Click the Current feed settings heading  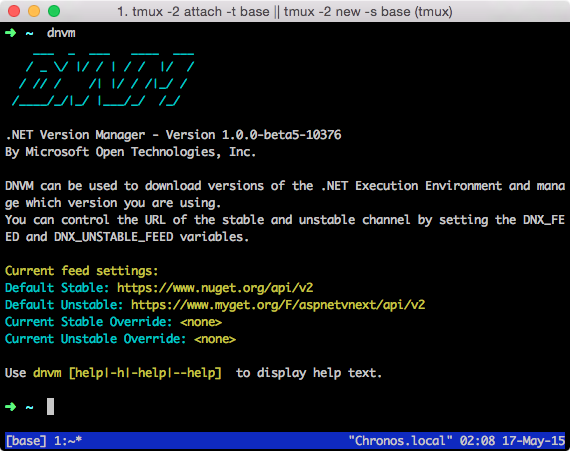(x=82, y=271)
